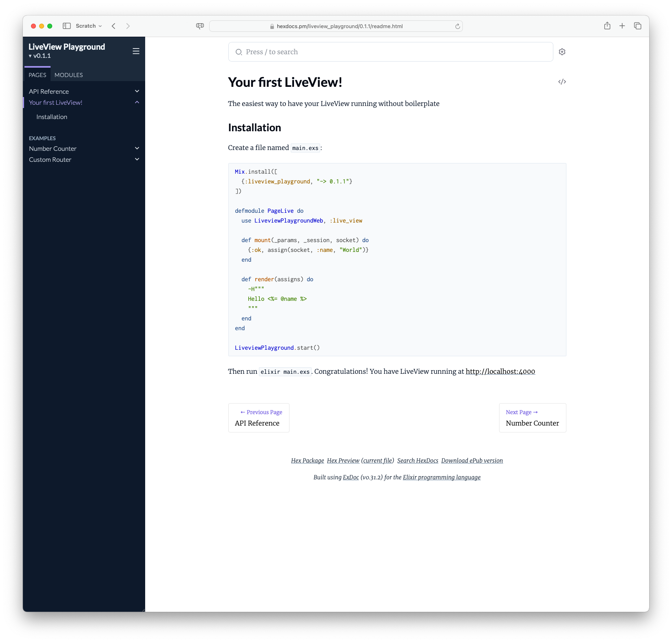Open the docs settings gear
The image size is (672, 642).
tap(562, 52)
